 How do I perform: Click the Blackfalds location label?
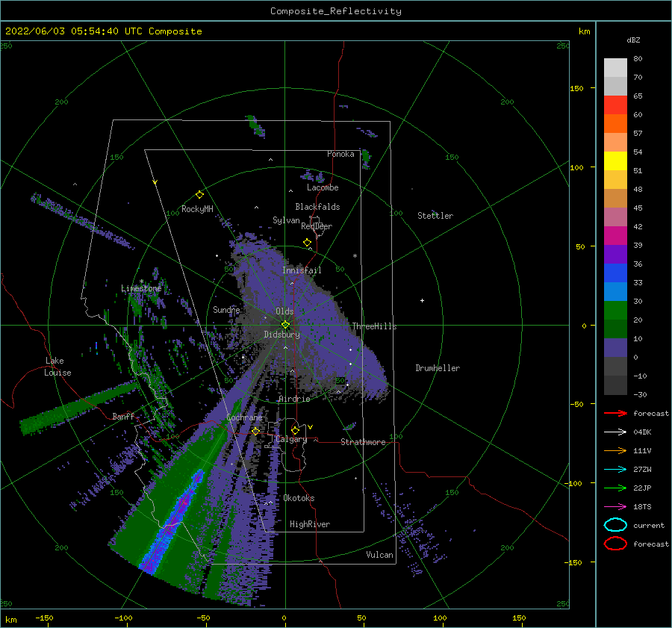(x=317, y=207)
